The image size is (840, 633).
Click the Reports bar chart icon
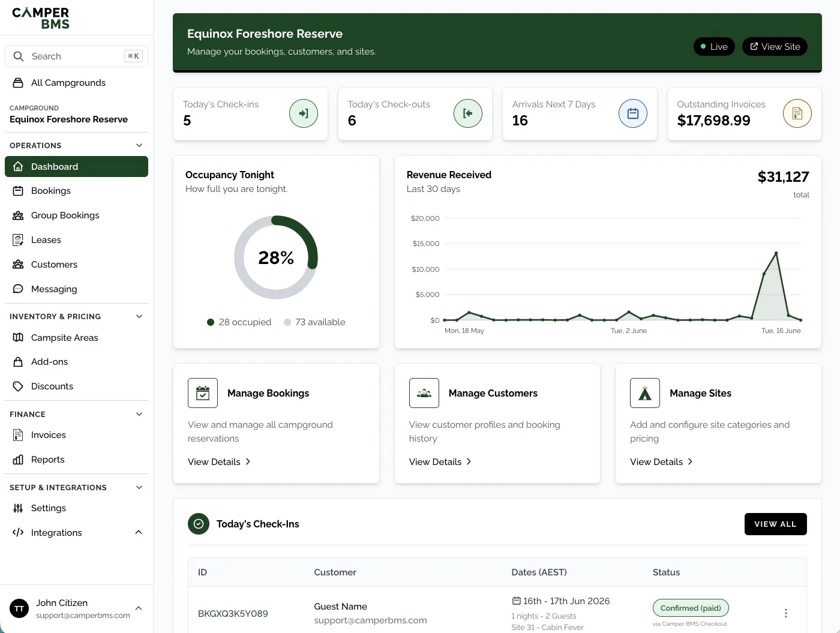coord(18,460)
